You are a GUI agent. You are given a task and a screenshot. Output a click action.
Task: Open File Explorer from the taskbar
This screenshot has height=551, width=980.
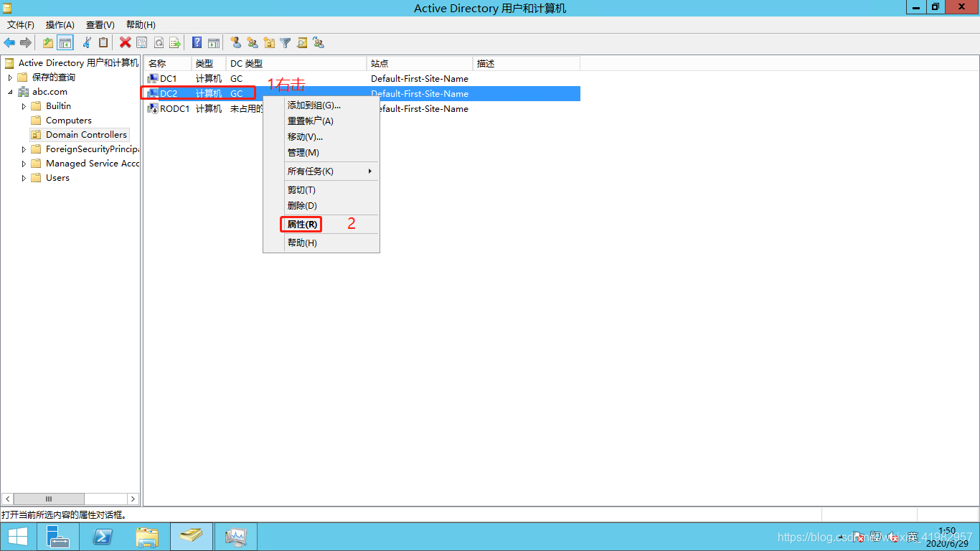pos(147,537)
